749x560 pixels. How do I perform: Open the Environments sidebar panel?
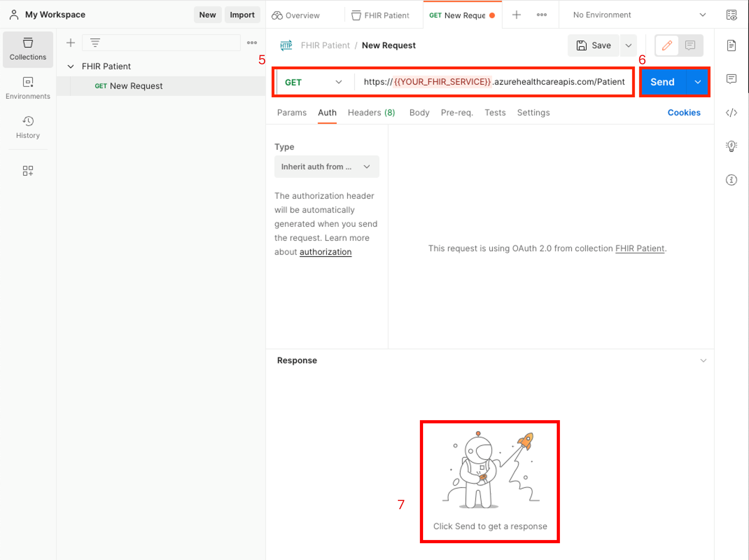(x=28, y=88)
